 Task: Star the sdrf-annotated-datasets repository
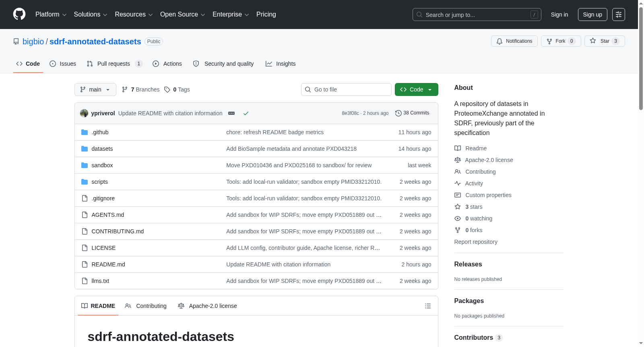click(x=605, y=41)
